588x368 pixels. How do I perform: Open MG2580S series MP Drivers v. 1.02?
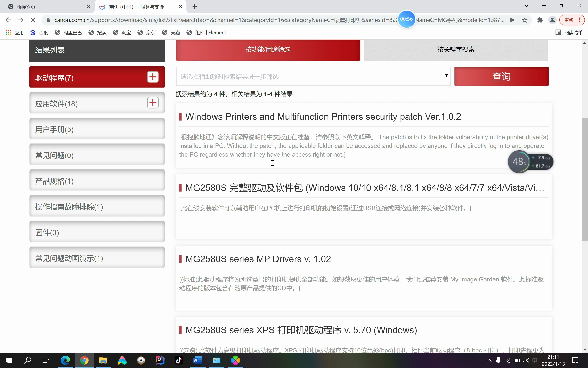point(258,259)
